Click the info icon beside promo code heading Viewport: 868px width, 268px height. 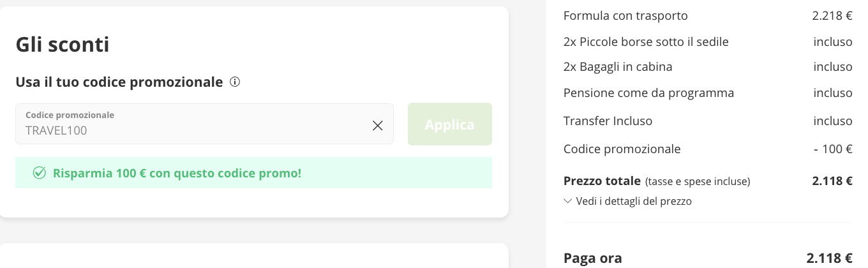(x=235, y=82)
